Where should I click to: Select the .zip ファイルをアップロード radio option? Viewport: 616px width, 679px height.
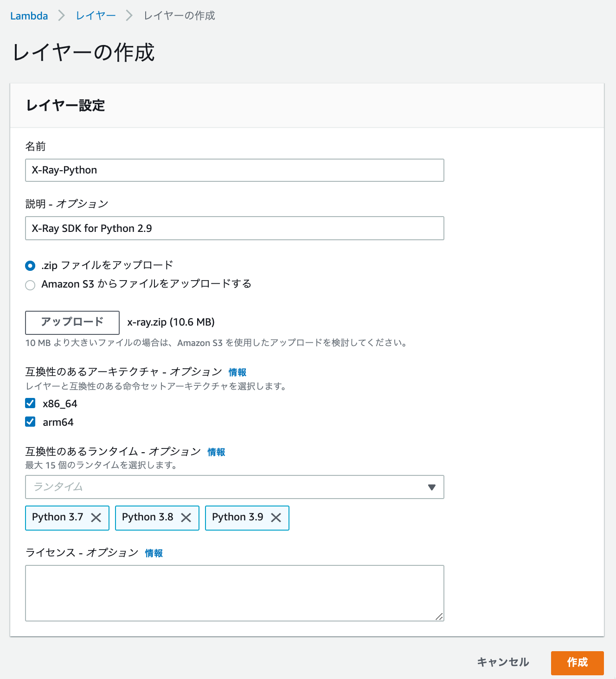tap(30, 266)
